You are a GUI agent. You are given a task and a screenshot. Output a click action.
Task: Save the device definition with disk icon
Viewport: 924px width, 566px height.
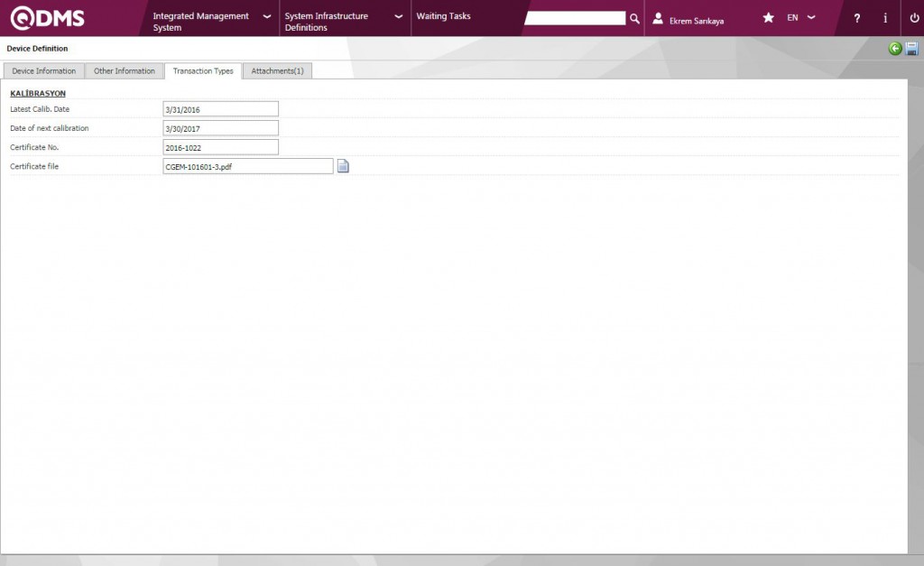tap(911, 49)
